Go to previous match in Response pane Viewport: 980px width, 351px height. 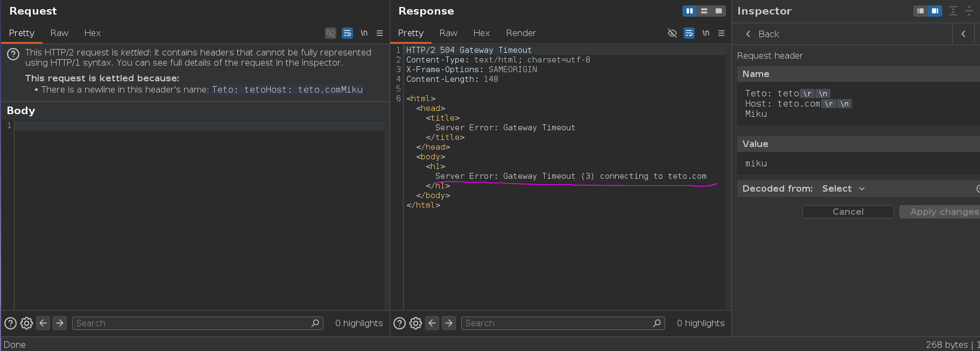432,323
